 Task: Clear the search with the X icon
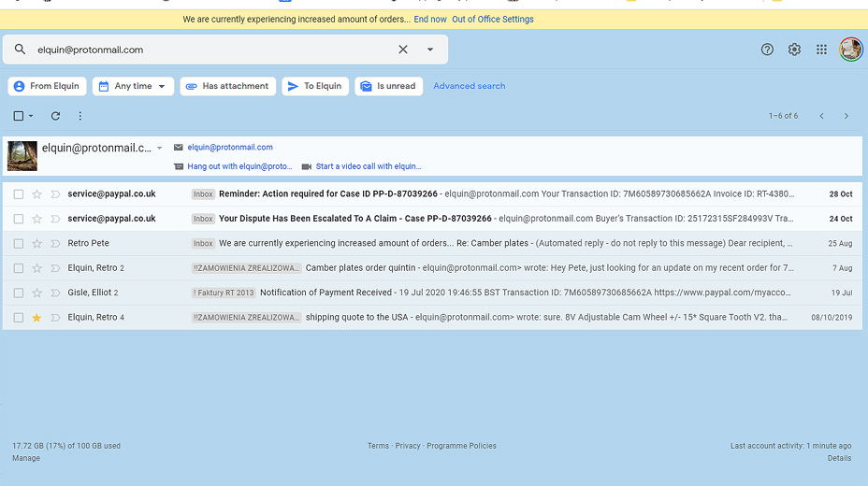(403, 50)
